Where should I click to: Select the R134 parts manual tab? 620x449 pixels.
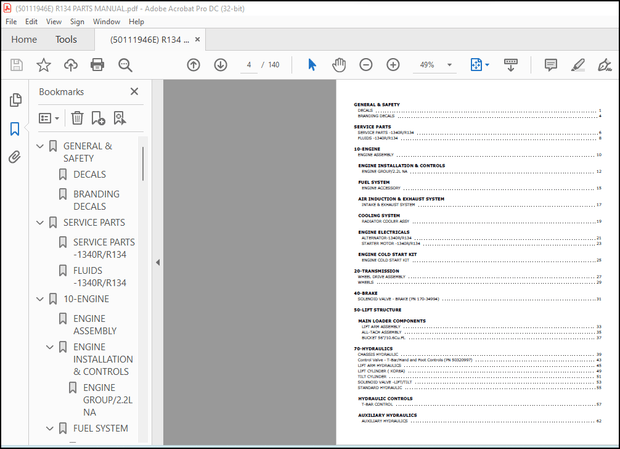[x=150, y=40]
